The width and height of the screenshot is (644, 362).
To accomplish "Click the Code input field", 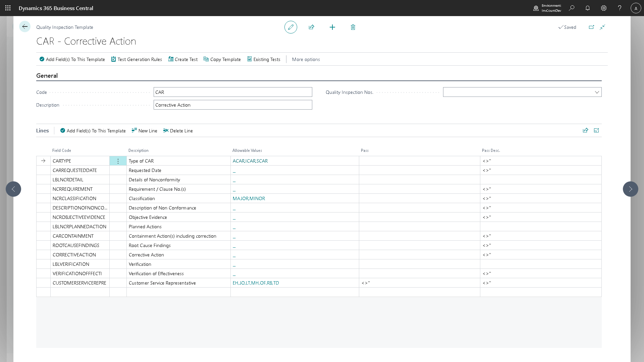I will click(233, 92).
